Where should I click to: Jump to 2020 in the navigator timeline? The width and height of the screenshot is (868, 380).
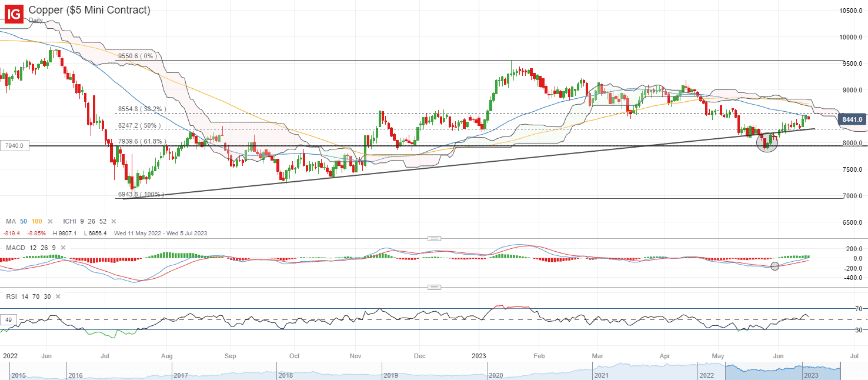pos(496,375)
